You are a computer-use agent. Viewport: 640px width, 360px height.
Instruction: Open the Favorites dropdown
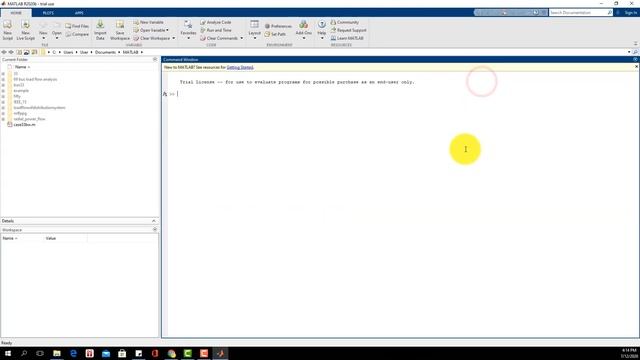point(188,30)
